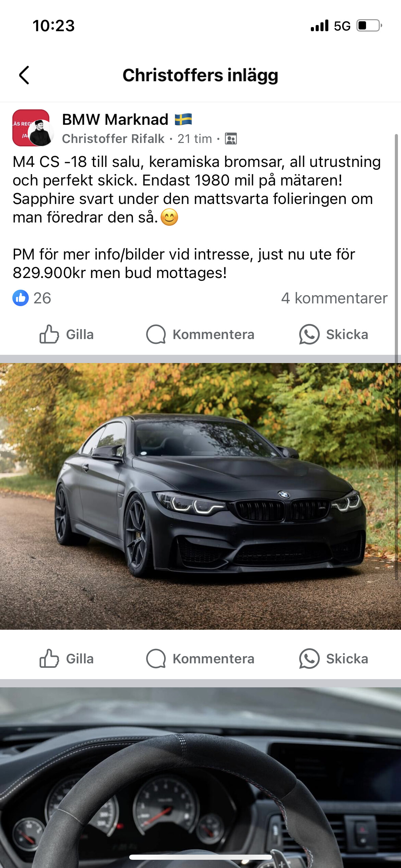Tap the blue like reaction icon
Viewport: 401px width, 868px height.
pos(21,298)
